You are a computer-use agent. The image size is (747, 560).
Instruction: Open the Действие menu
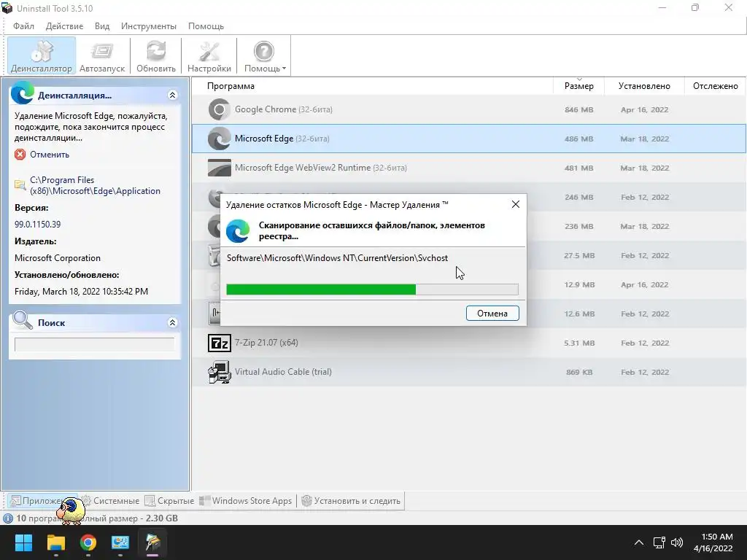[x=64, y=26]
